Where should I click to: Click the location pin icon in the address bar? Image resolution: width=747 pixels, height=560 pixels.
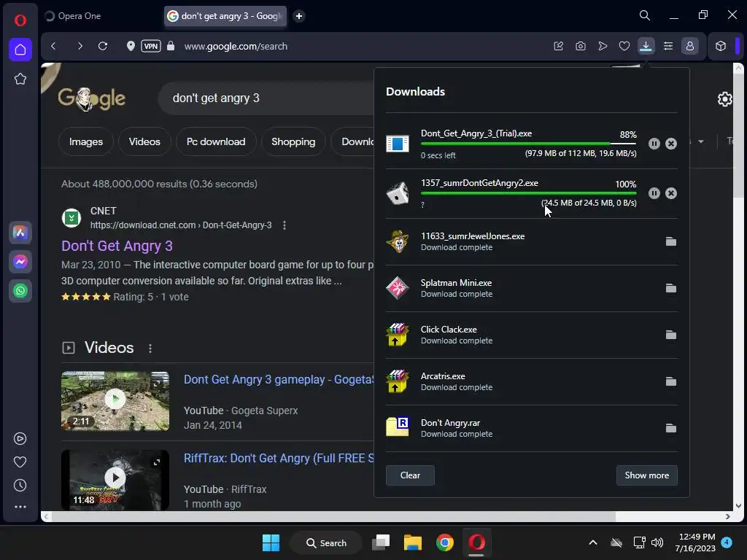pyautogui.click(x=131, y=46)
